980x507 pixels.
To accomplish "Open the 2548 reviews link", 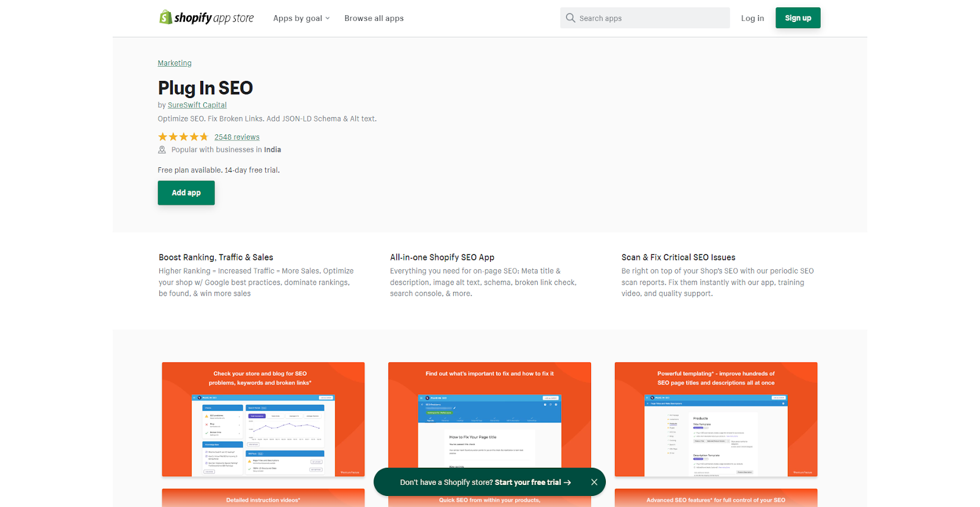I will coord(237,137).
